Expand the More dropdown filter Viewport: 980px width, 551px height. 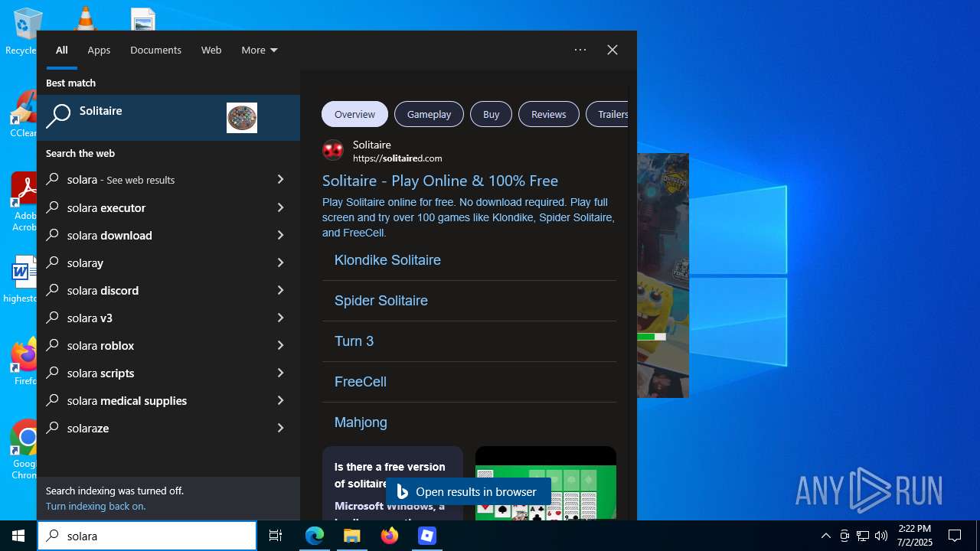coord(260,50)
